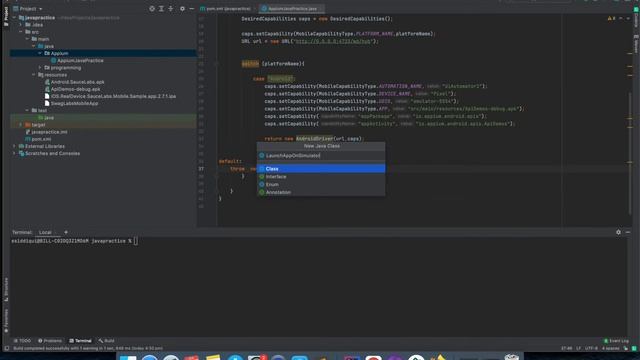Toggle the Structure side tool button

6,289
